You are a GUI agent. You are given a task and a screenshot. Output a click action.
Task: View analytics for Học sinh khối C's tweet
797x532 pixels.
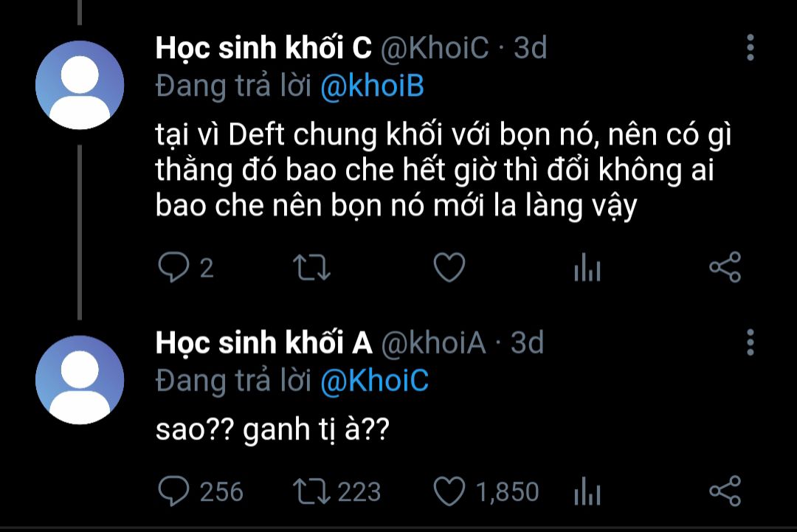[x=587, y=269]
